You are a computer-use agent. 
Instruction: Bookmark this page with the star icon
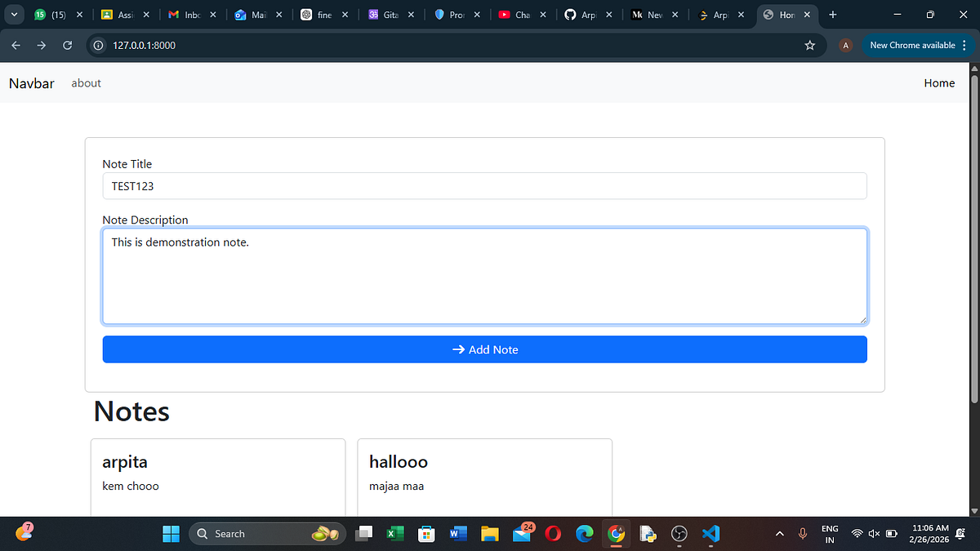point(809,46)
